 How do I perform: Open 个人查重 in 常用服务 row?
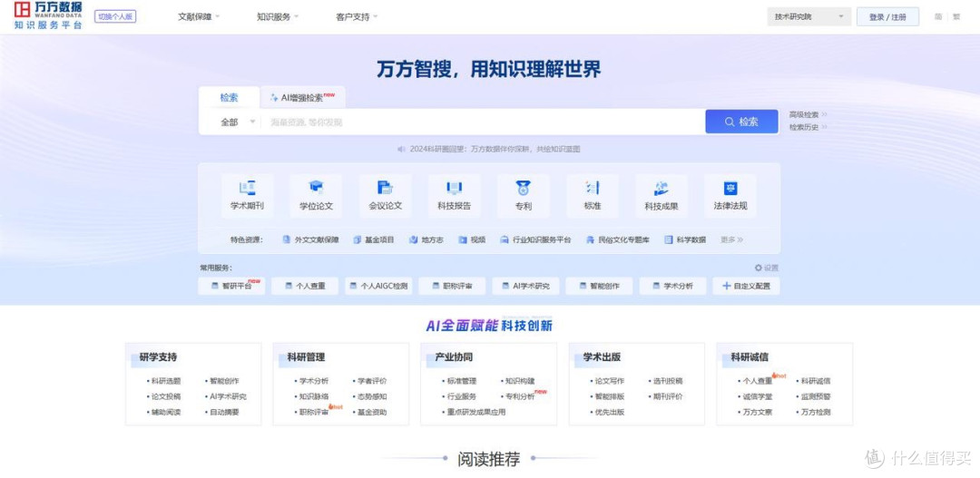[304, 287]
